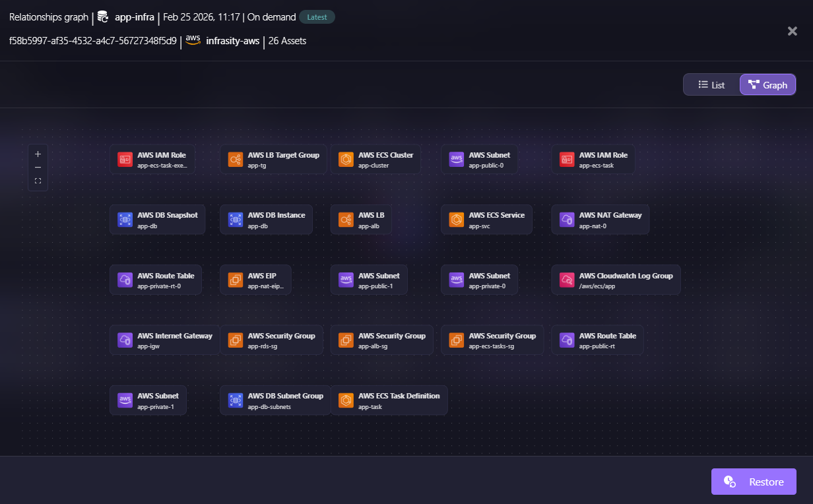This screenshot has width=813, height=504.
Task: Click the Subnet icon for app-public-0
Action: [457, 159]
